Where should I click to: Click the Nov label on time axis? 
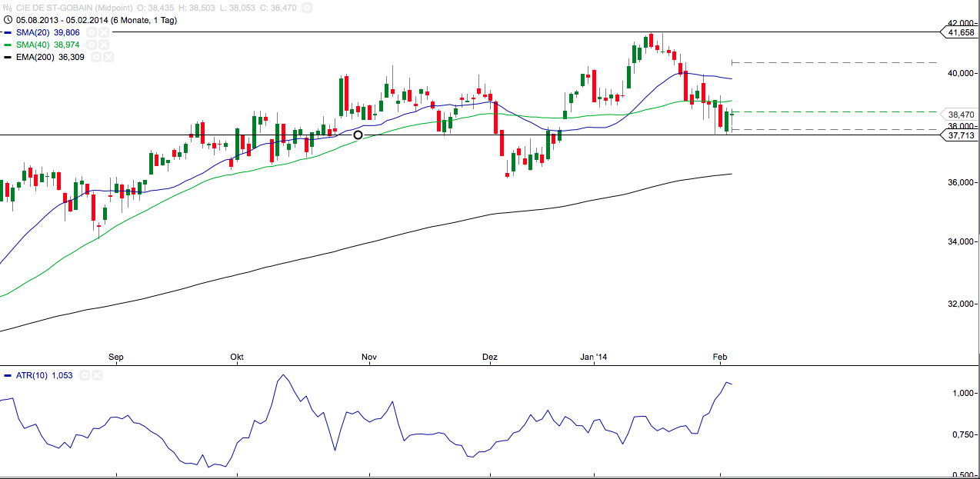coord(369,357)
